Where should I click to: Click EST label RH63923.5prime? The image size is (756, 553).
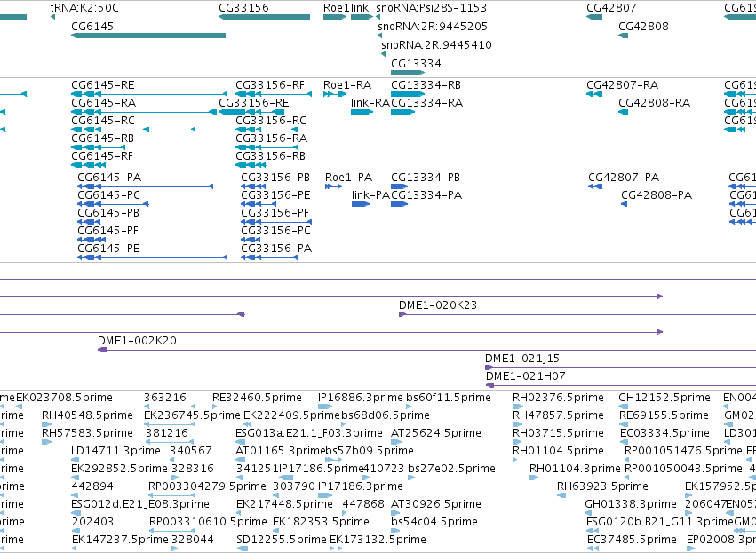[x=602, y=486]
